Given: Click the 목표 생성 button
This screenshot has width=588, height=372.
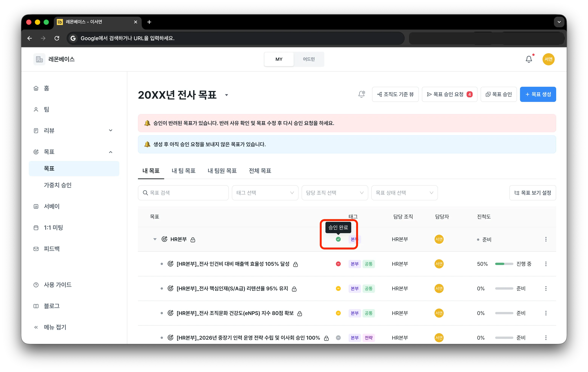Looking at the screenshot, I should tap(538, 94).
